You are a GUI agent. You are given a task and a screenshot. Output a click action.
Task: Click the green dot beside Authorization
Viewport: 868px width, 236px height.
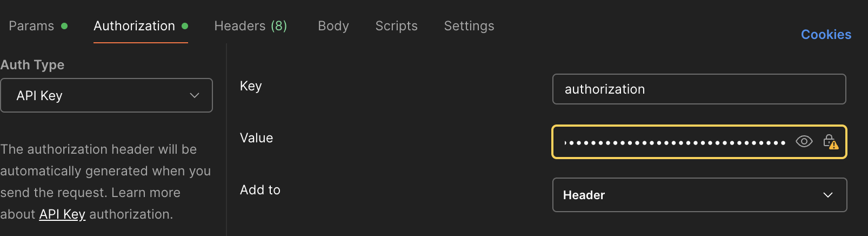[185, 26]
